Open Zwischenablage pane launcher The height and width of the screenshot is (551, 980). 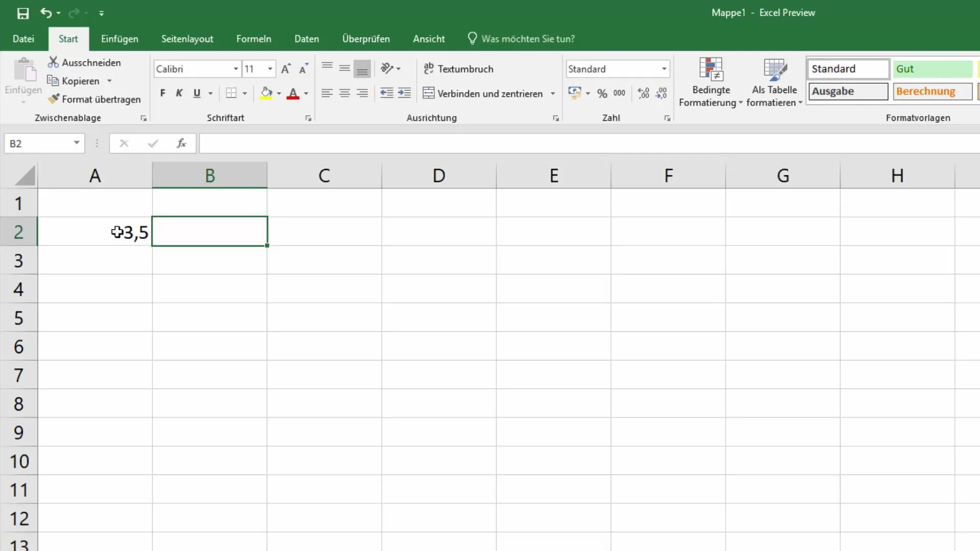point(143,118)
